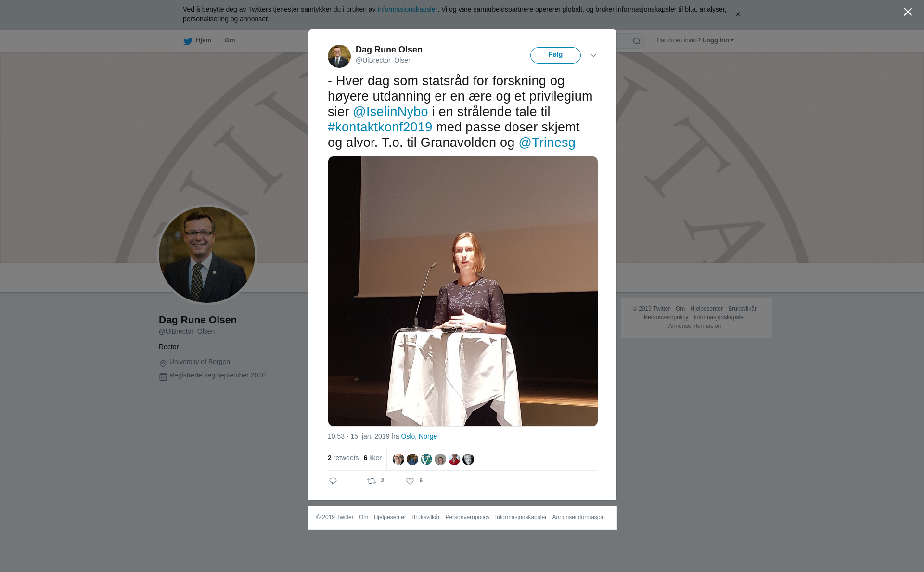Enlarge the tweet photo of the speaker
Image resolution: width=924 pixels, height=572 pixels.
463,291
